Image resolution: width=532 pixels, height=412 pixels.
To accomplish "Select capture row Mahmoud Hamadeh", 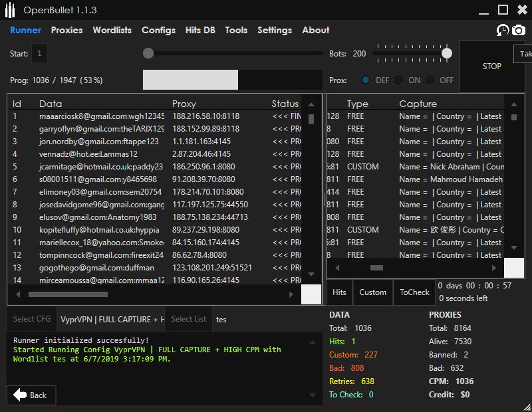I will pyautogui.click(x=415, y=179).
